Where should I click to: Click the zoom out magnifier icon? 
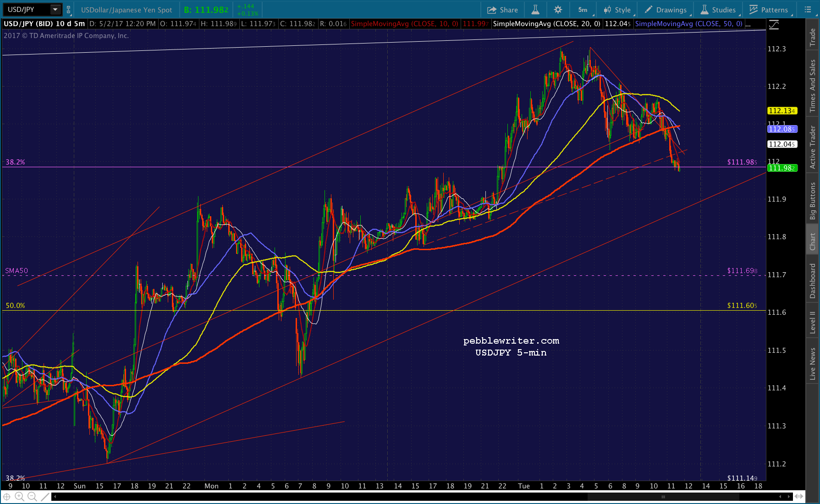[x=32, y=497]
